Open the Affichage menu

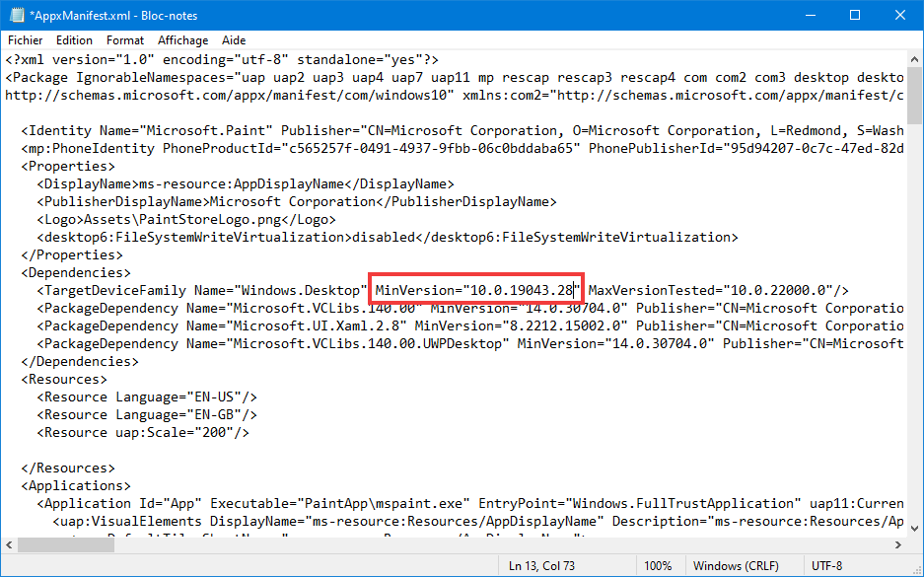182,40
